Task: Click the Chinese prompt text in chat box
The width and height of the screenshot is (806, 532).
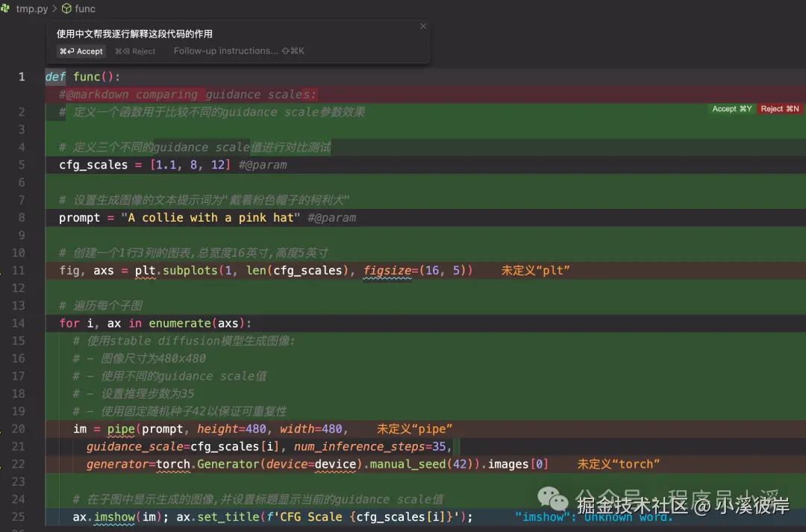Action: point(134,34)
